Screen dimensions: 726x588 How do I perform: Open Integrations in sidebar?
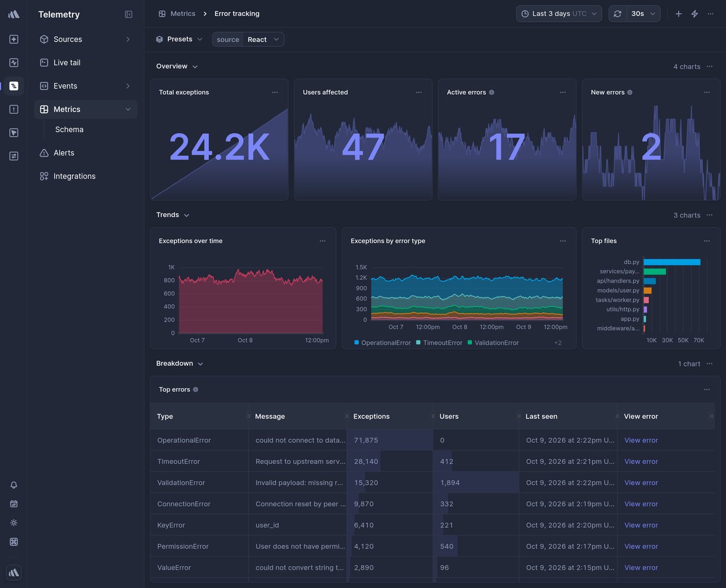(85, 176)
